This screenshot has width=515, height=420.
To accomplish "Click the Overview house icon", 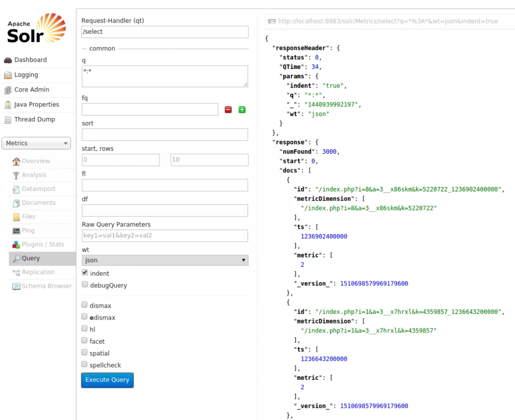I will click(16, 161).
